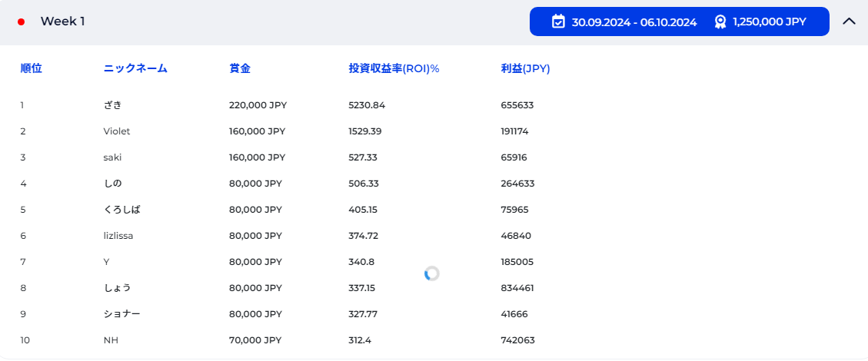This screenshot has width=868, height=361.
Task: Click the 順位 column header
Action: tap(31, 68)
